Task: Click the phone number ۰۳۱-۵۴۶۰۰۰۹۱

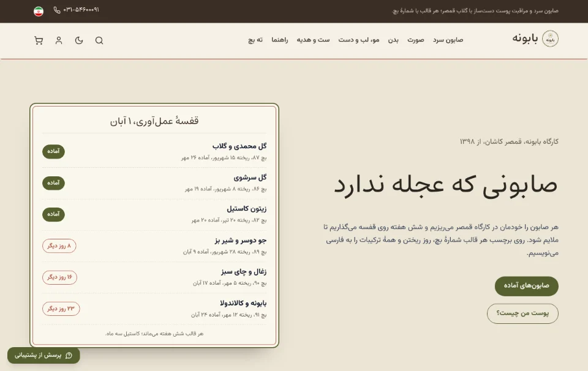Action: click(x=81, y=10)
